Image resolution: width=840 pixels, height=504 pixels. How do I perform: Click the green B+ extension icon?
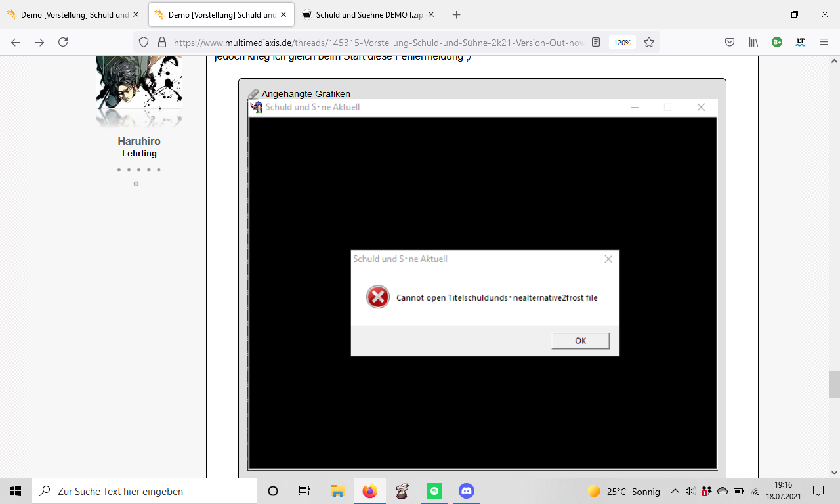tap(777, 42)
